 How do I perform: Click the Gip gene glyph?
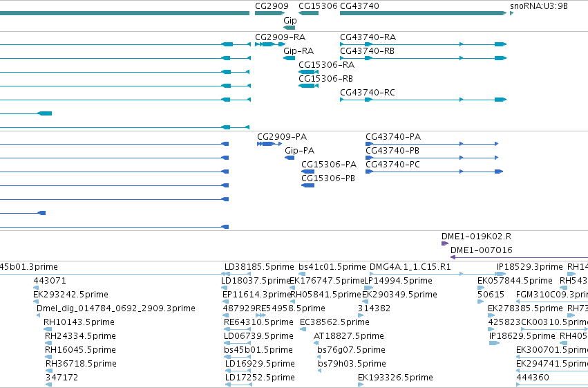coord(289,28)
